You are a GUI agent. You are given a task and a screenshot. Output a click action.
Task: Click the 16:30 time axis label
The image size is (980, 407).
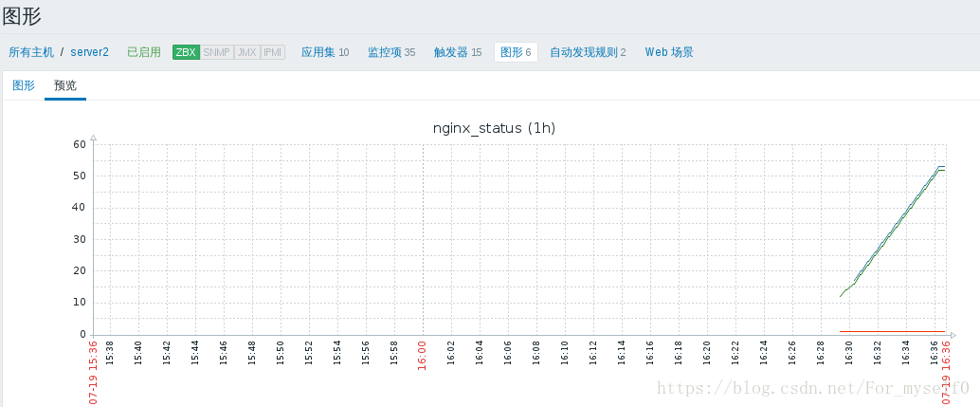(849, 352)
